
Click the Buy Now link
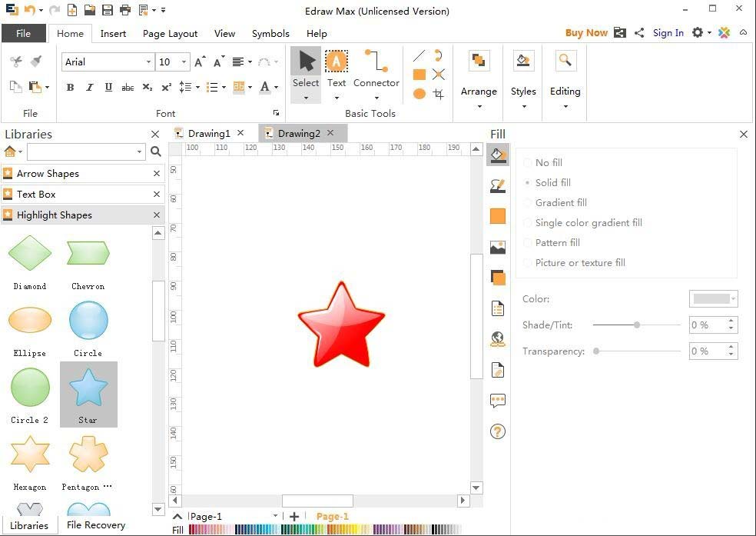(x=586, y=33)
